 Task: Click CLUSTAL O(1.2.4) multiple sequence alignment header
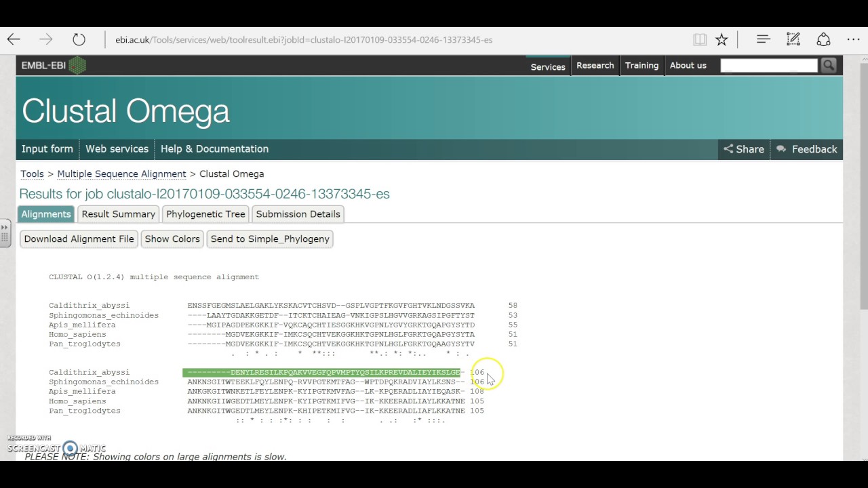tap(154, 277)
